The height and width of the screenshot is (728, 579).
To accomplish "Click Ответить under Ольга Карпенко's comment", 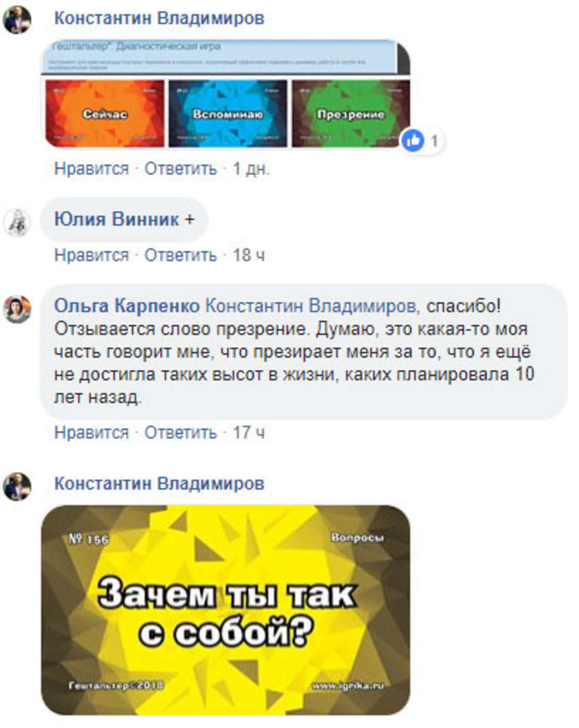I will (x=181, y=432).
